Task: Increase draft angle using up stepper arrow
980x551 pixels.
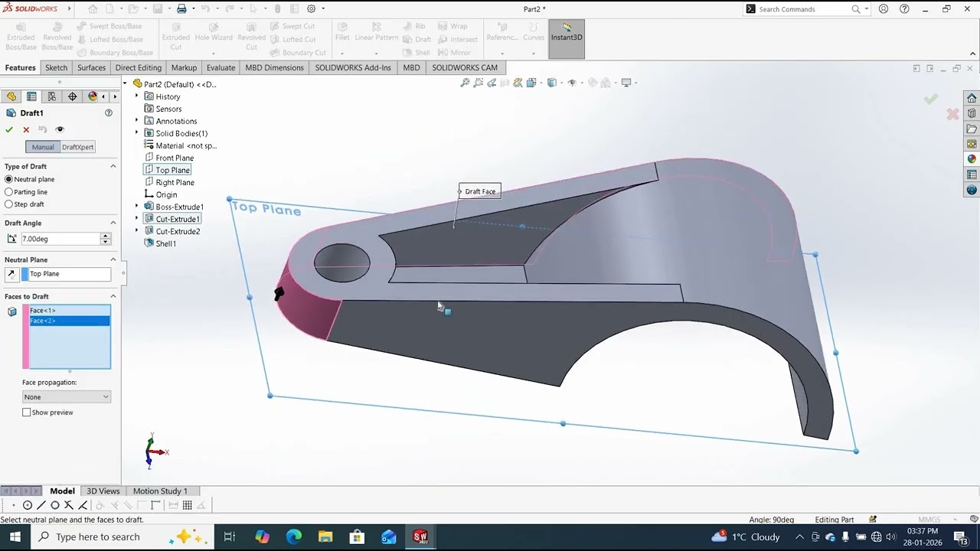Action: (105, 236)
